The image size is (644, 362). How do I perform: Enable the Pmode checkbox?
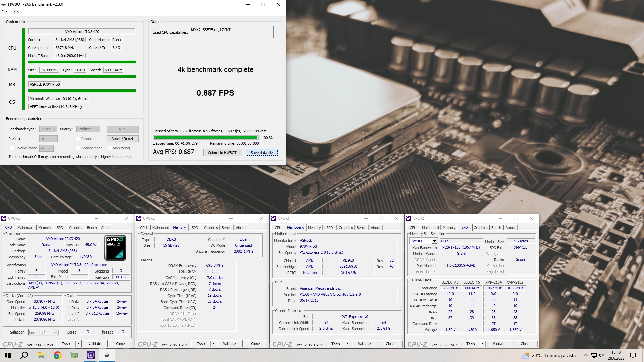[x=78, y=139]
